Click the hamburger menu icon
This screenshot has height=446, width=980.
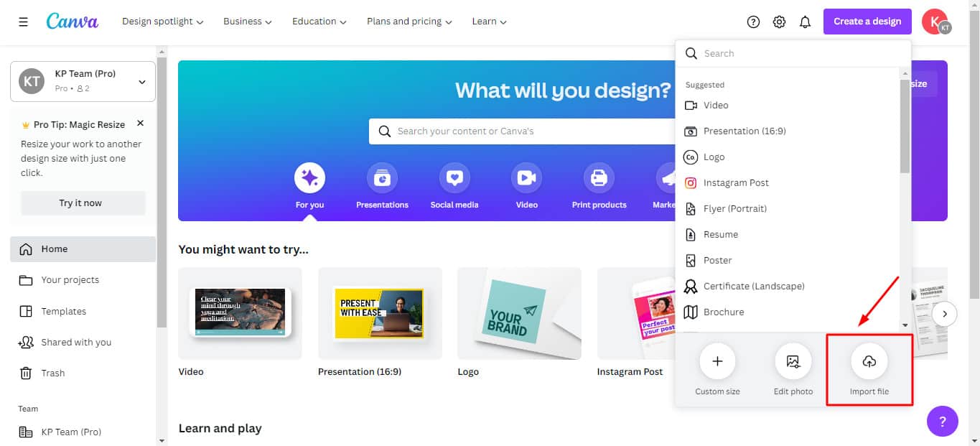23,22
